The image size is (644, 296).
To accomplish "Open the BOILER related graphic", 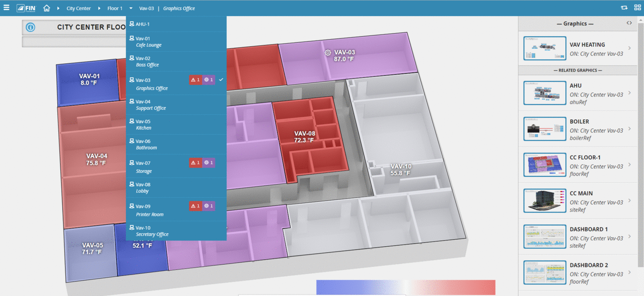I will pos(544,129).
